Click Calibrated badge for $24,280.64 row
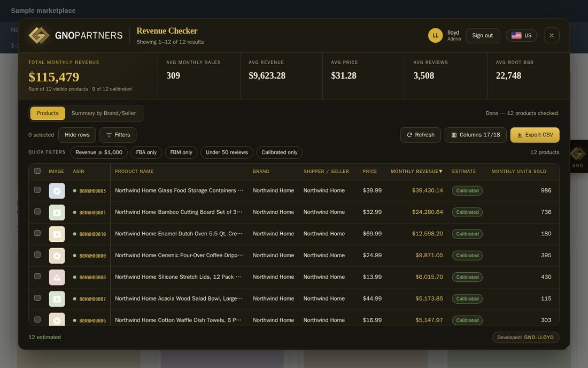Screen dimensions: 588x368 coord(467,212)
